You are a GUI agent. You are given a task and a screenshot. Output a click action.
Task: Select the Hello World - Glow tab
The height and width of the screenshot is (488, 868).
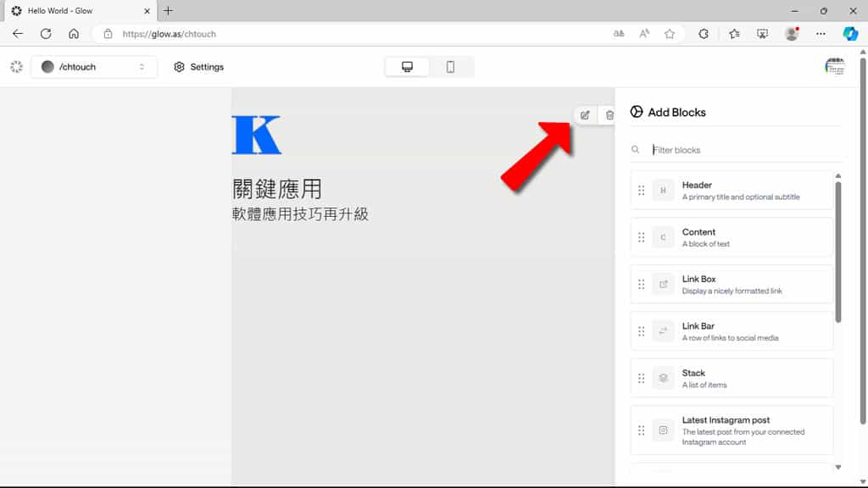pos(81,10)
